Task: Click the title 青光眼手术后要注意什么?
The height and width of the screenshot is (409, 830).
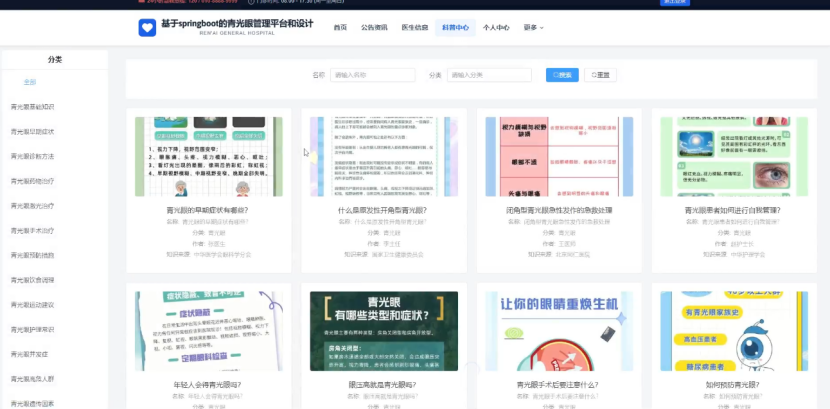Action: click(x=558, y=385)
